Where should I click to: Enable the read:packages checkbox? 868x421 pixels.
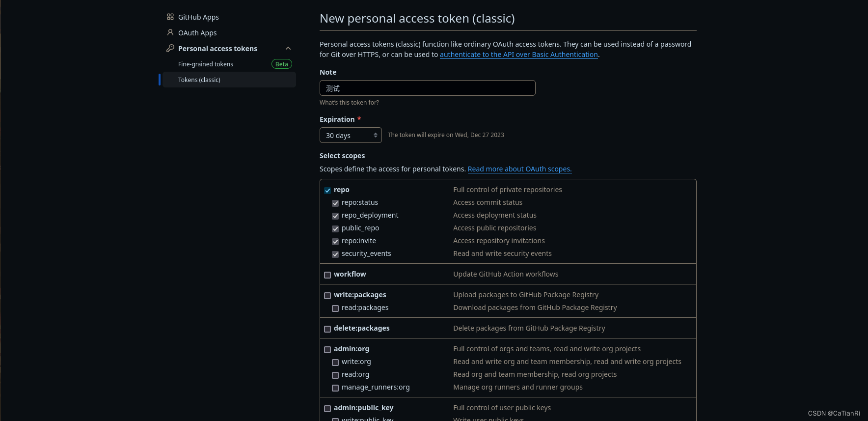[335, 308]
